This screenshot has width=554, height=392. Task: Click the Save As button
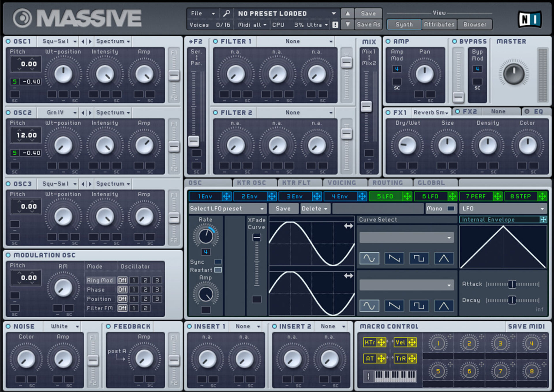[368, 25]
